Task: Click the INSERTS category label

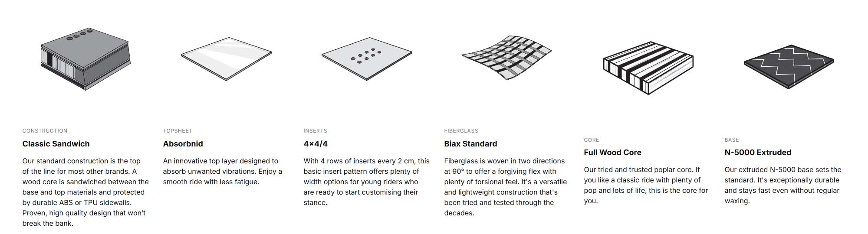Action: 315,131
